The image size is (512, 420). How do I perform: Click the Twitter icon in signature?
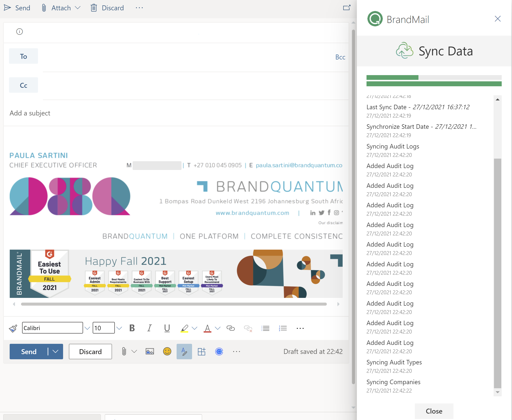click(x=321, y=213)
